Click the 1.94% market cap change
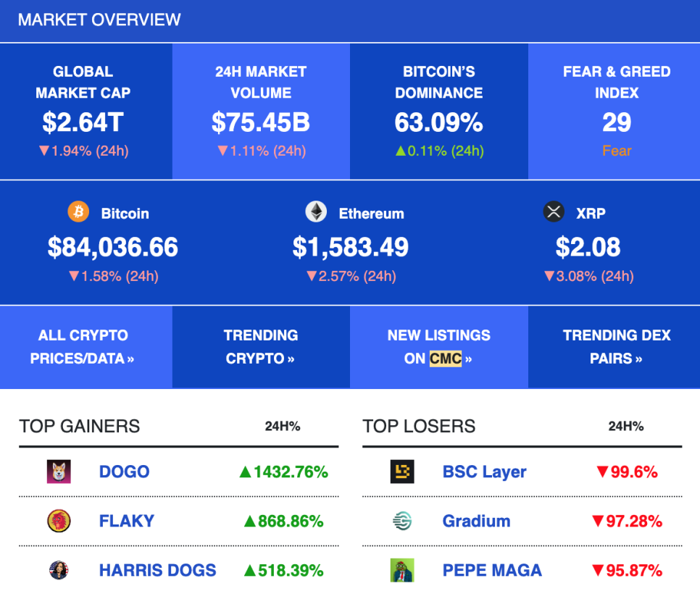 point(83,151)
